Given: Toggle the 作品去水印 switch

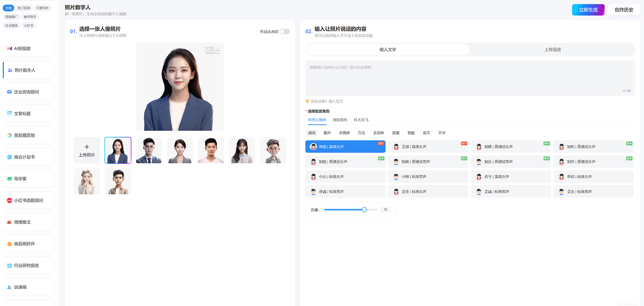Looking at the screenshot, I should (x=285, y=32).
